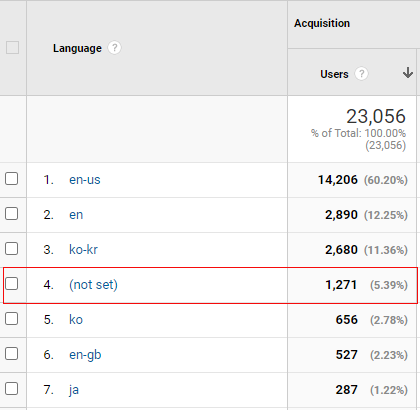Check the box for the en-us row
Viewport: 420px width, 410px height.
point(12,179)
